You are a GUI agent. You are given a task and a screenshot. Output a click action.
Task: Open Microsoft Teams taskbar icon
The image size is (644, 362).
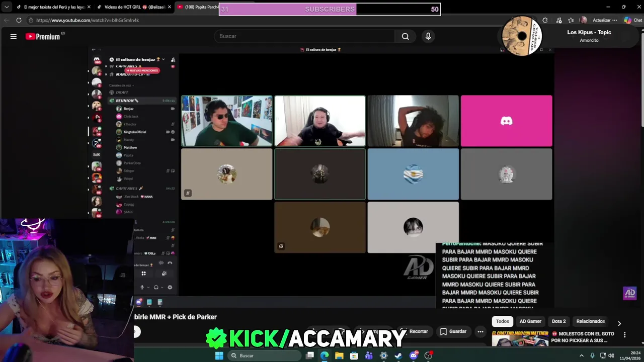[369, 355]
